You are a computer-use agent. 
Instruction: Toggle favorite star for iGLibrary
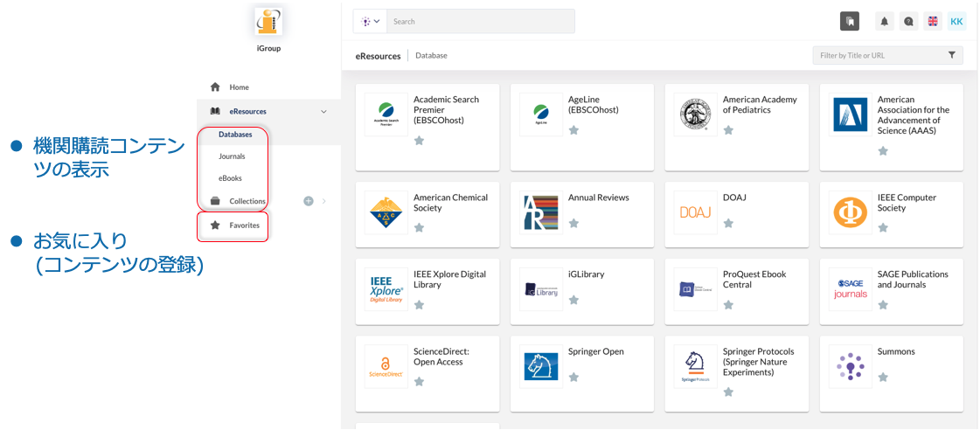tap(573, 300)
